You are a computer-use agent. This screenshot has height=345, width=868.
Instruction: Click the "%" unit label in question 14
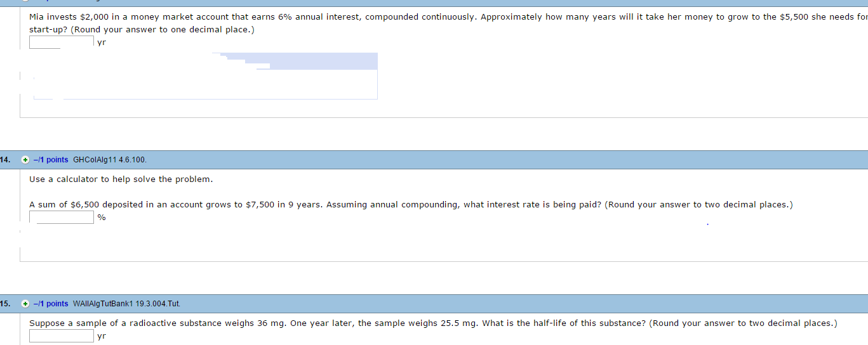point(102,218)
